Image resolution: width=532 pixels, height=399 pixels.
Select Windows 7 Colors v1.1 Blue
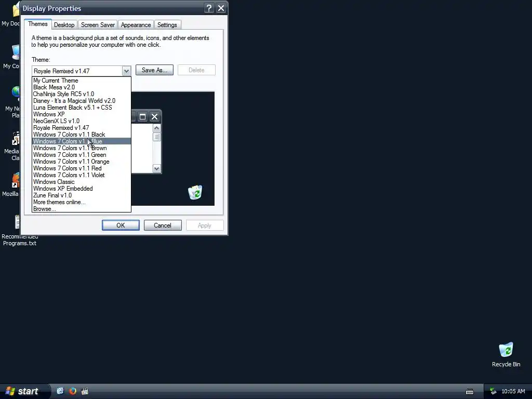tap(82, 141)
